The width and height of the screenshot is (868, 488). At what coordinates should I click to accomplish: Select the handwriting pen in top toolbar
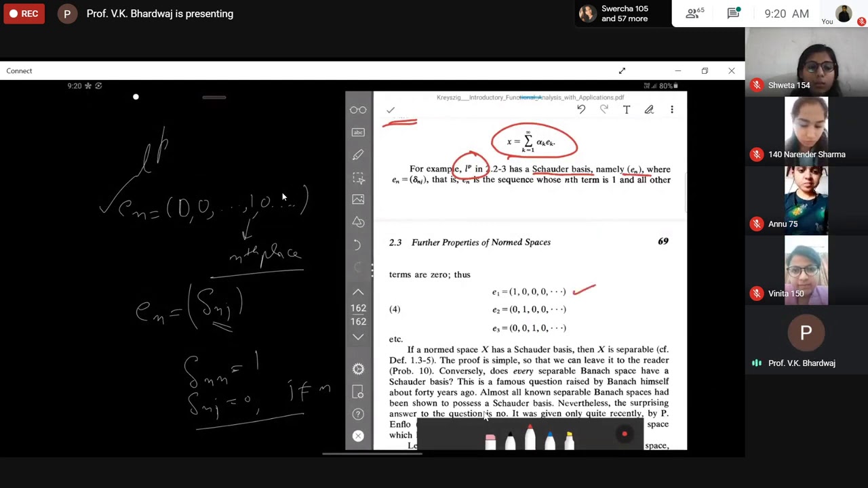[649, 109]
